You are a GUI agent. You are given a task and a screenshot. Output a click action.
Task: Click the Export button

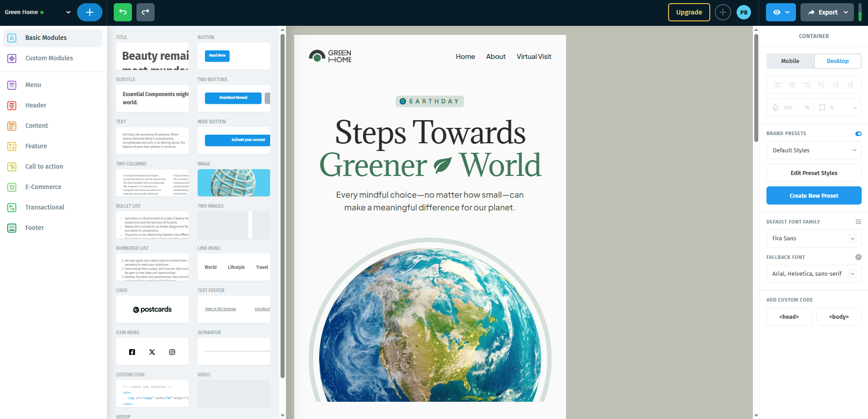click(x=827, y=12)
